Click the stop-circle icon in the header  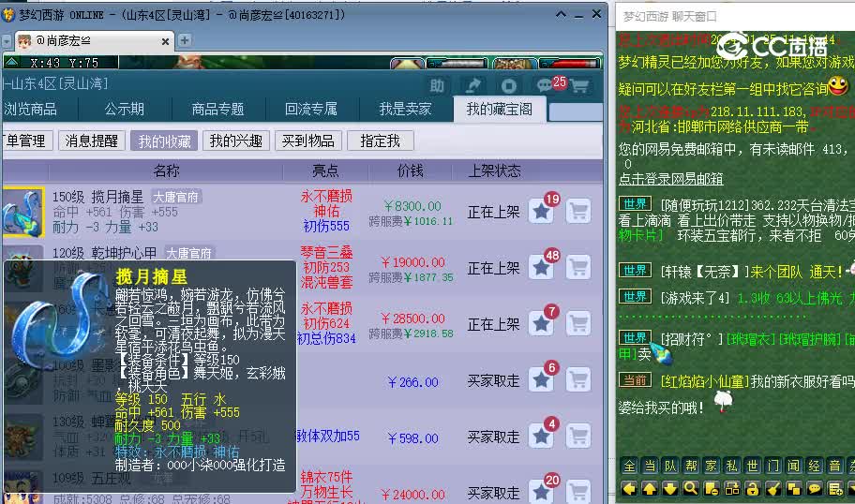coord(508,85)
